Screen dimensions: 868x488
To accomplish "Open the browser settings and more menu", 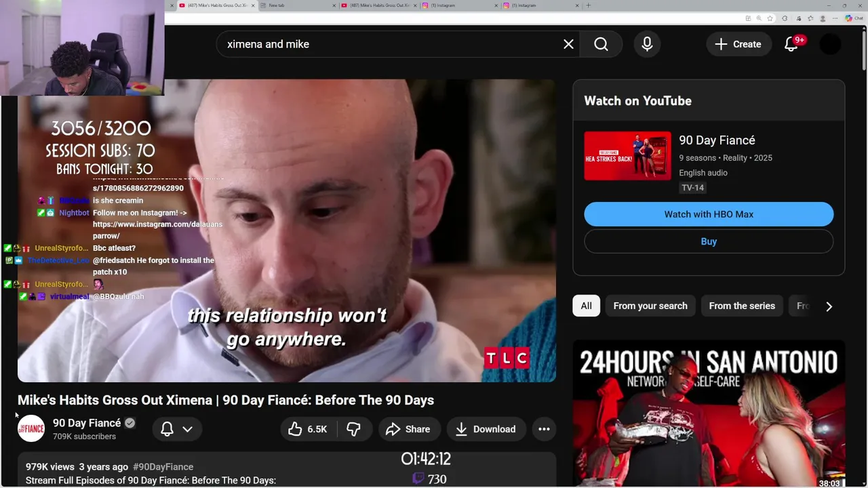I will (x=835, y=18).
